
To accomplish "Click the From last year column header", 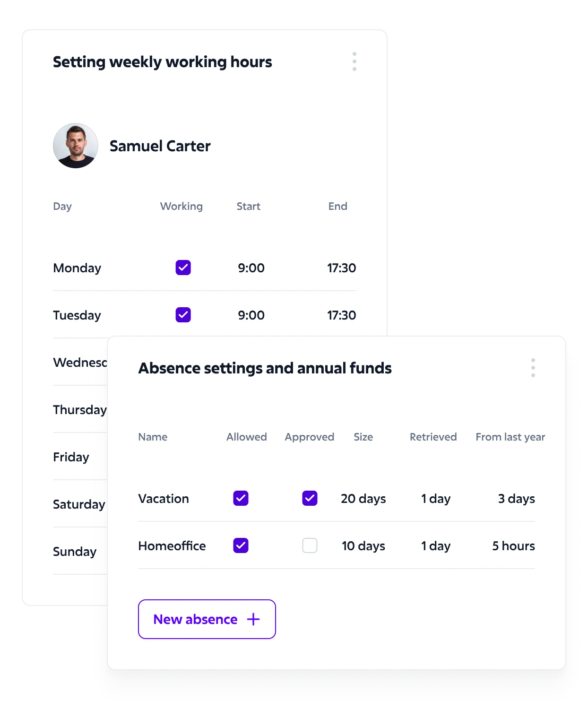I will click(x=510, y=437).
